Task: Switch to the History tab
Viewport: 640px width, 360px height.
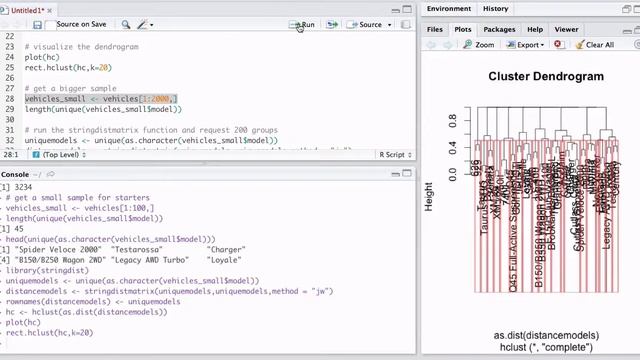Action: 496,9
